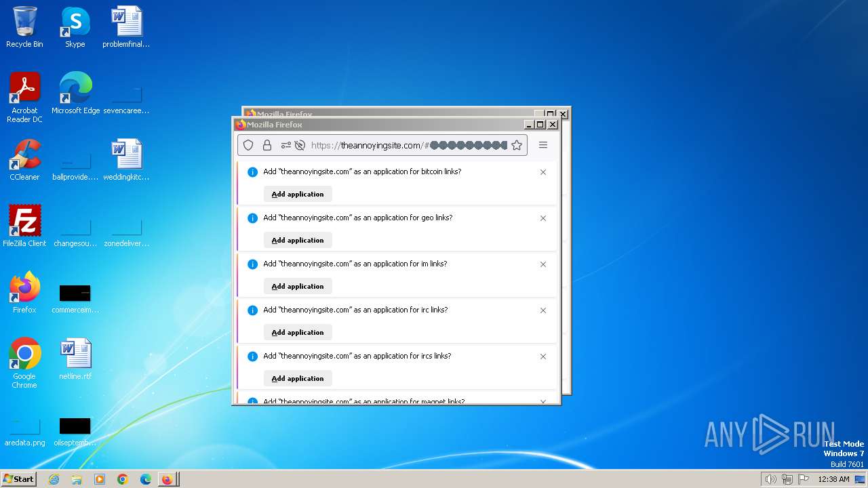Image resolution: width=868 pixels, height=488 pixels.
Task: Open Chrome from taskbar
Action: [123, 479]
